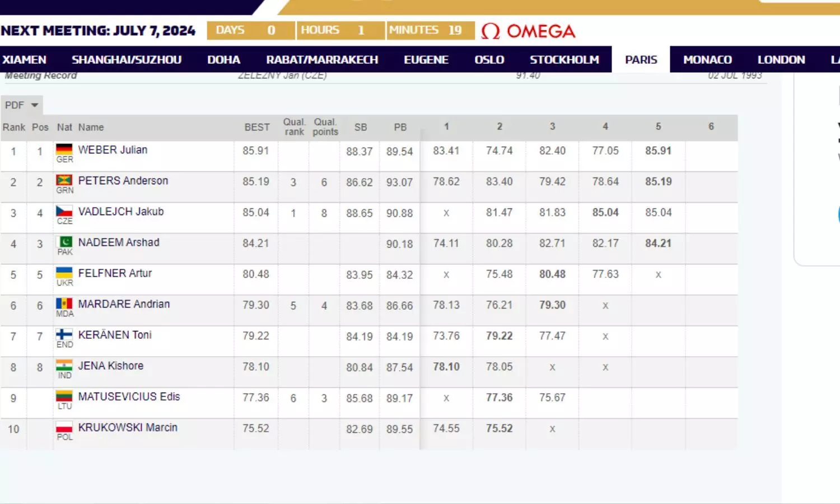This screenshot has width=840, height=504.
Task: Click the MATUSEVICIUS Edis name link
Action: click(129, 396)
